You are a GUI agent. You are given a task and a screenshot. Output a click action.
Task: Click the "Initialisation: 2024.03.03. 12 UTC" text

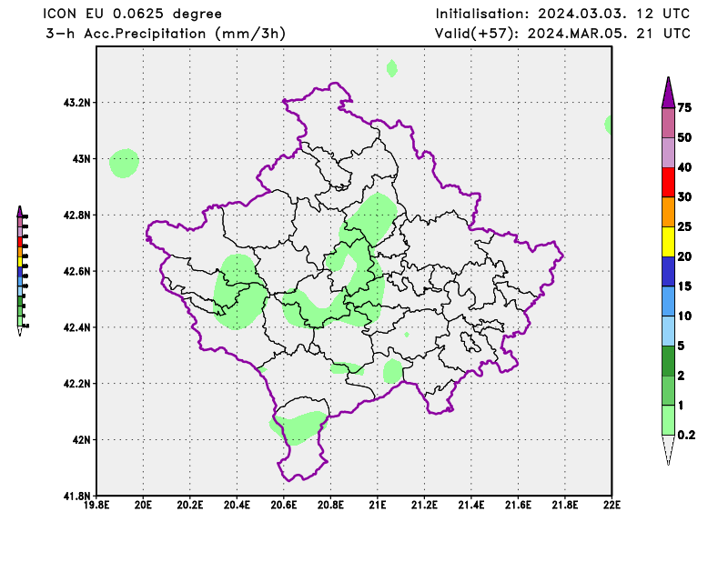tap(562, 14)
